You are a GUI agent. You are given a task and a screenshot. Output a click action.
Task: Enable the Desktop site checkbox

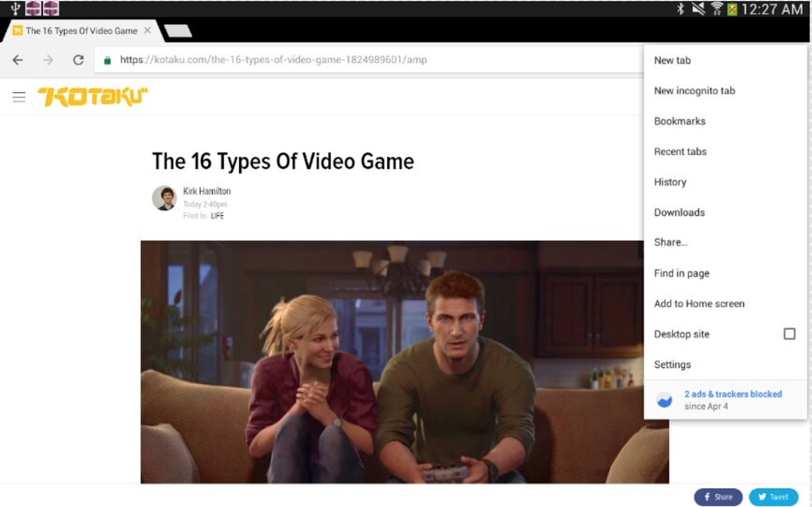coord(789,334)
